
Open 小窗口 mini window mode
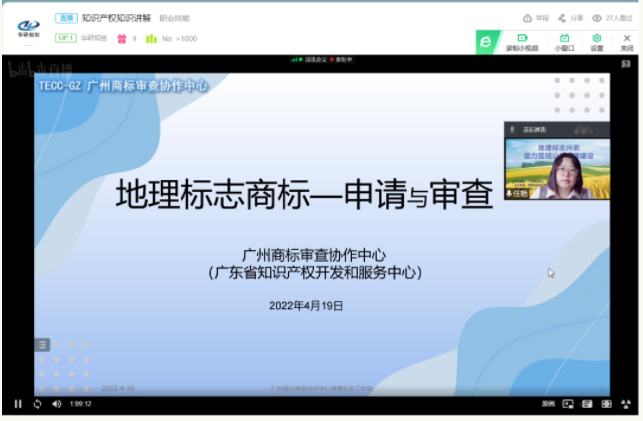(x=563, y=41)
